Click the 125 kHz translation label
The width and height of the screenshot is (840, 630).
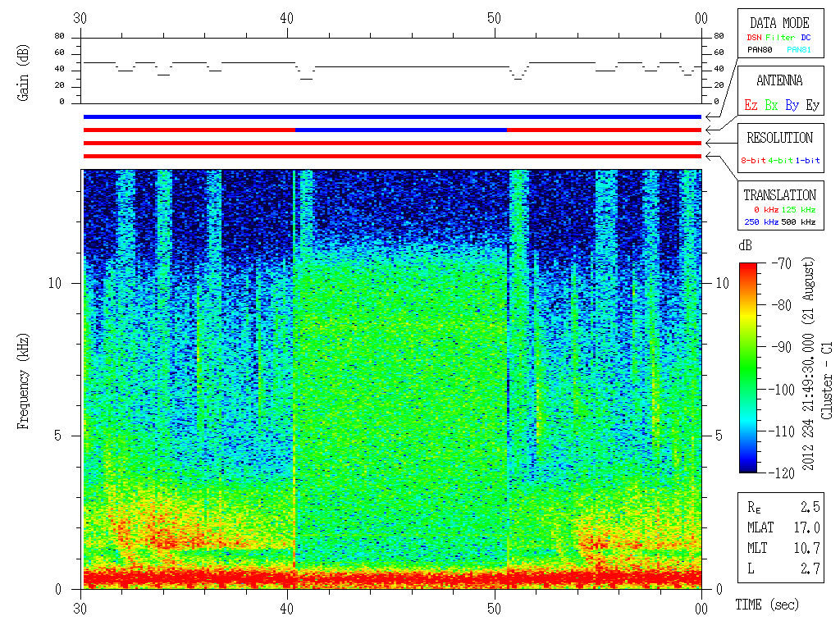pyautogui.click(x=798, y=209)
